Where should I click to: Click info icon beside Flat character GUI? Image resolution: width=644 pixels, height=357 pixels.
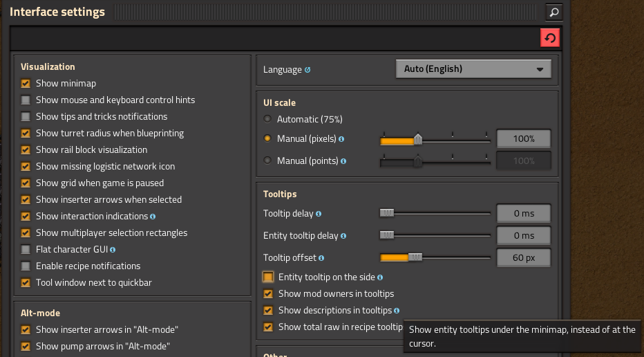pos(113,250)
